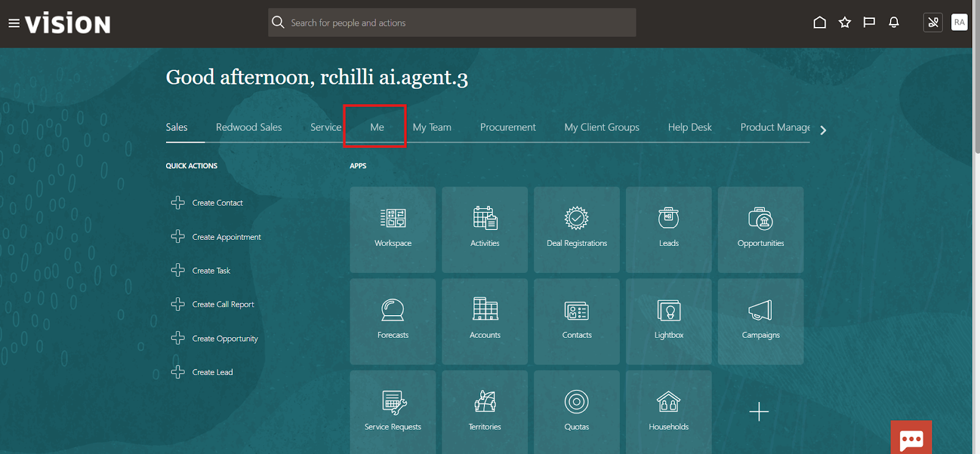Open the Territories app
The width and height of the screenshot is (980, 454).
pyautogui.click(x=484, y=411)
